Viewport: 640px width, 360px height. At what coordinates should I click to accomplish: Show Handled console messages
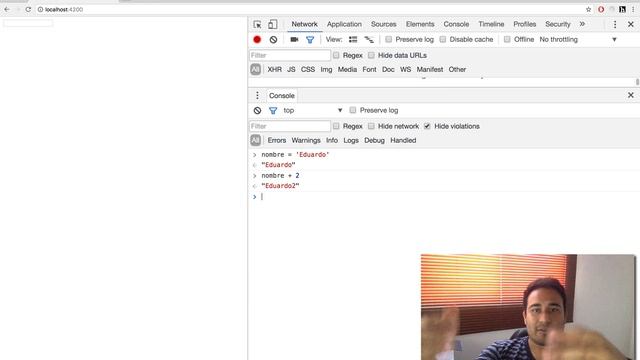coord(403,140)
